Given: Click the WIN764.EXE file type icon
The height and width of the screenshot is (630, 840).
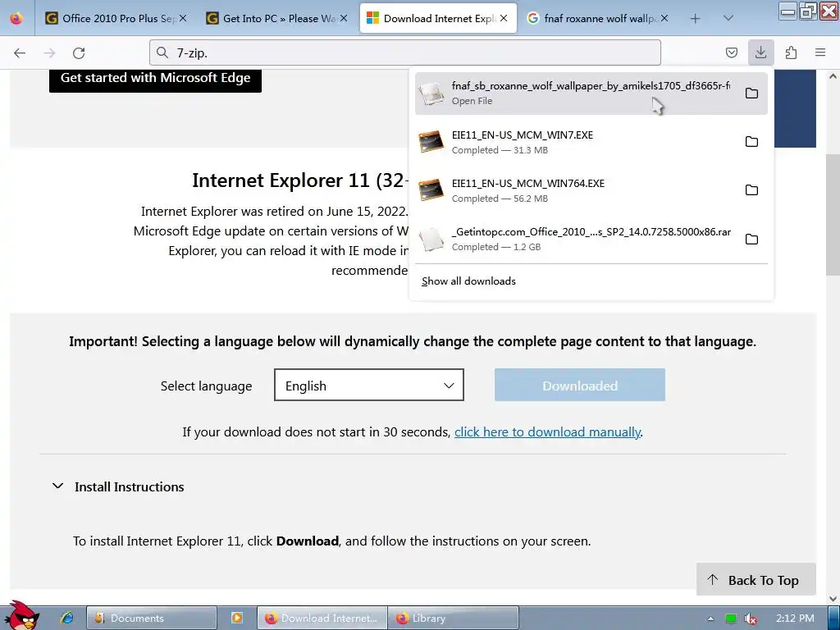Looking at the screenshot, I should point(431,190).
